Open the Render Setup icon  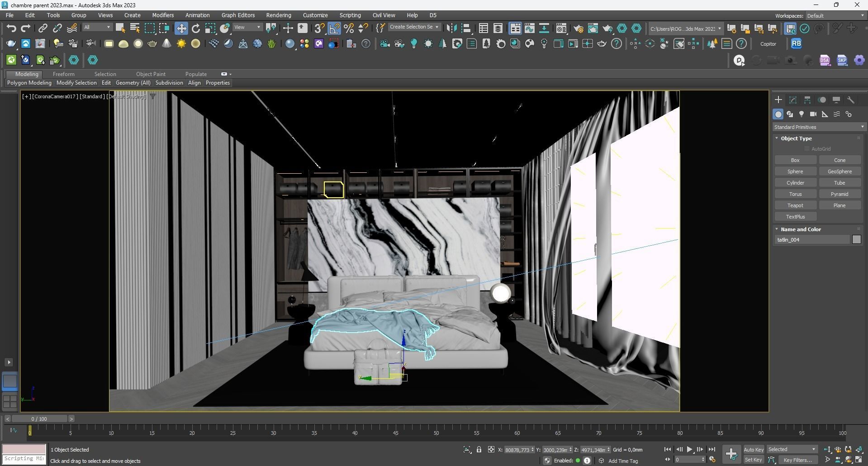579,29
